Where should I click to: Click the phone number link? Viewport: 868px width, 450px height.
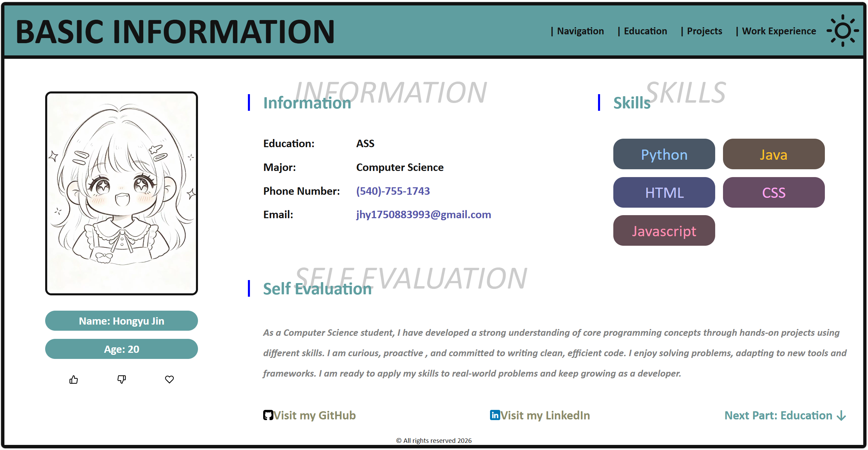tap(393, 191)
